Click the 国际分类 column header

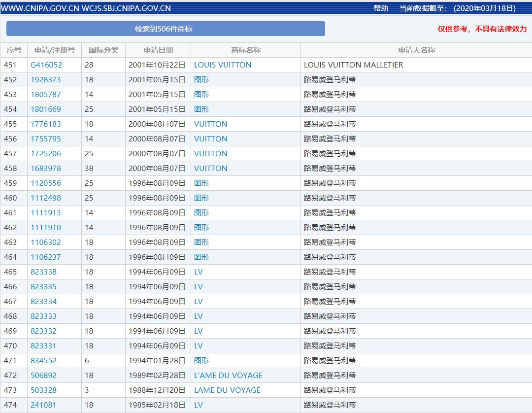point(103,50)
